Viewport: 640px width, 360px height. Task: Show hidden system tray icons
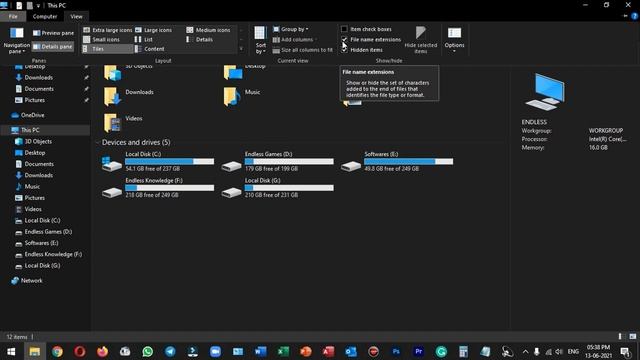pyautogui.click(x=525, y=352)
